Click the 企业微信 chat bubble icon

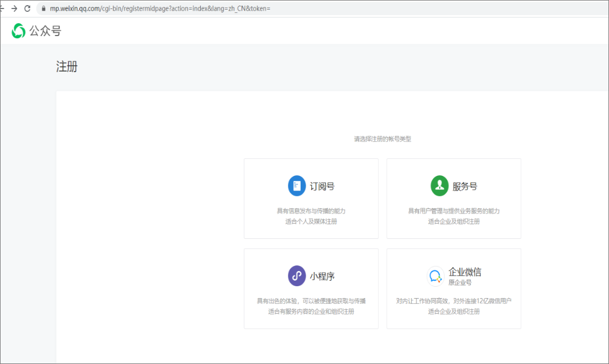point(436,276)
